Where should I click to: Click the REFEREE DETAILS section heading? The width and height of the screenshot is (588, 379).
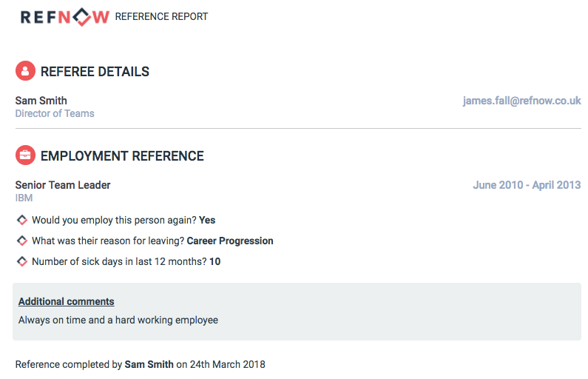coord(95,72)
